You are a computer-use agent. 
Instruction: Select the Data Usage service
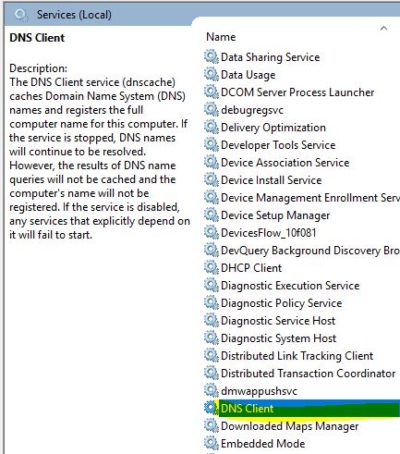click(248, 75)
